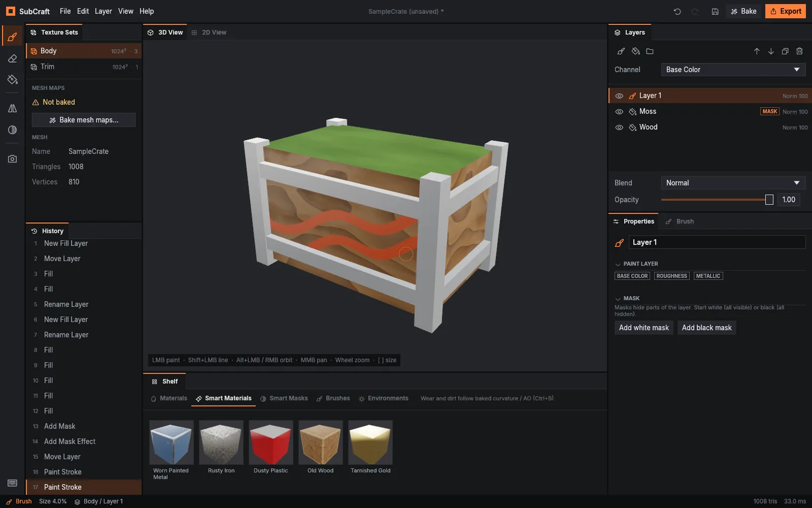Viewport: 812px width, 508px height.
Task: Select the Fill bucket tool in sidebar
Action: click(x=13, y=80)
